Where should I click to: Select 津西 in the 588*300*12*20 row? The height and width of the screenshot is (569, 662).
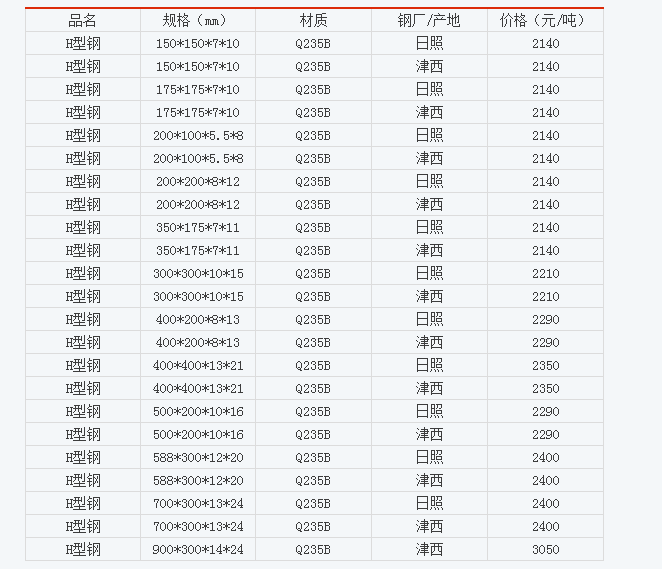(x=429, y=480)
